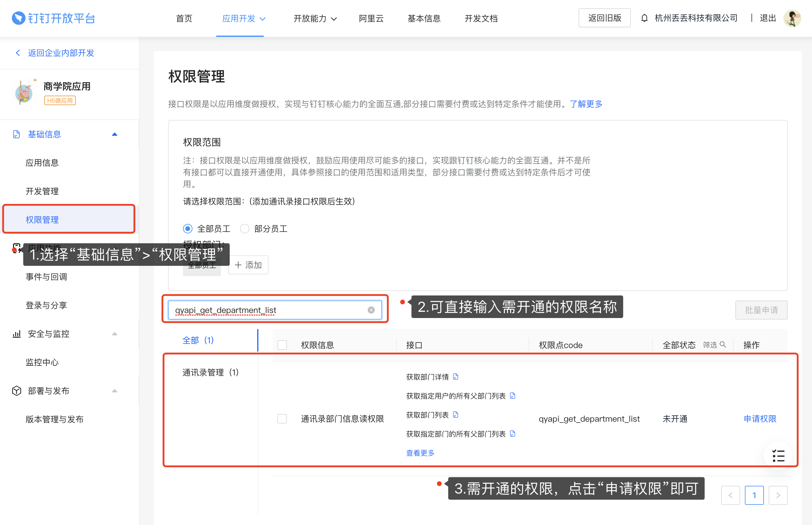Collapse the 基础信息 section arrow
The image size is (812, 525).
click(x=115, y=134)
